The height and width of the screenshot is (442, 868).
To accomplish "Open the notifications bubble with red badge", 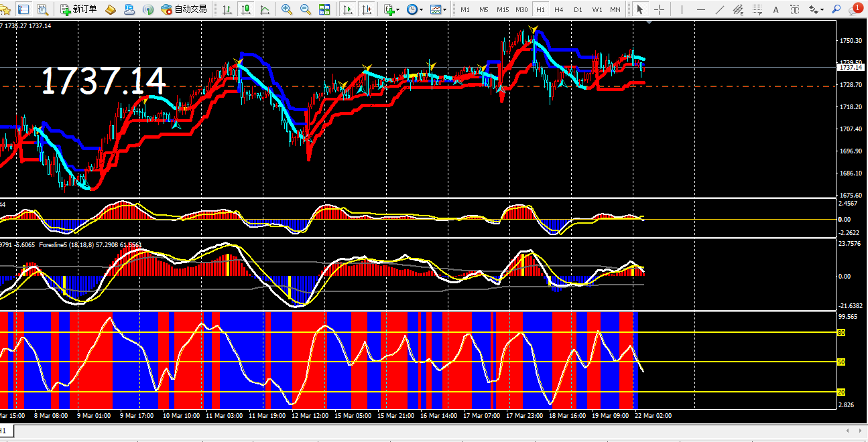I will coord(857,9).
